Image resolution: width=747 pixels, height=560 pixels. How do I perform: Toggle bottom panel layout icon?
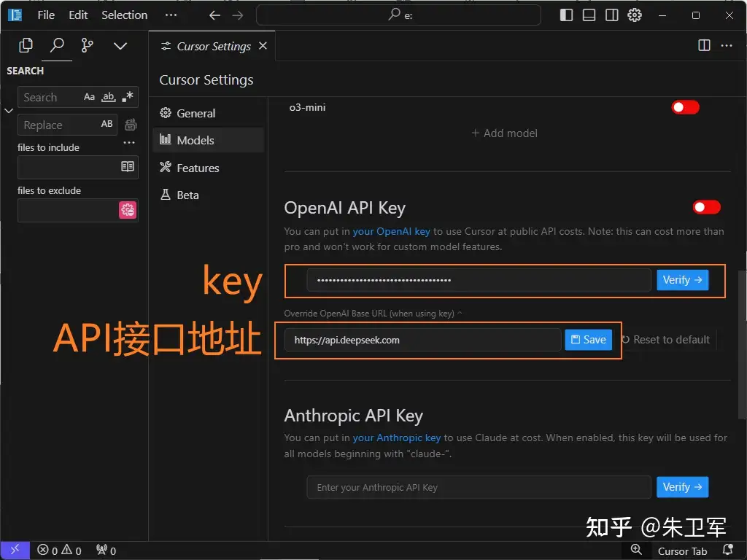[x=589, y=15]
